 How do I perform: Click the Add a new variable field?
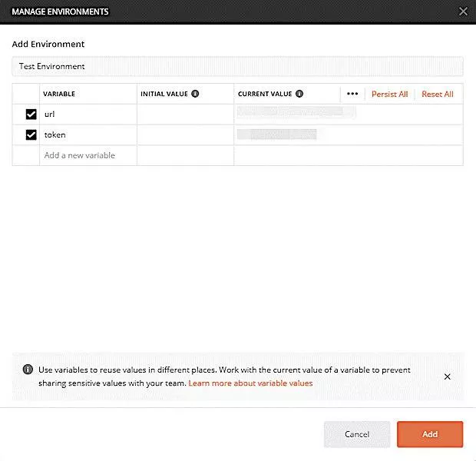pyautogui.click(x=88, y=155)
